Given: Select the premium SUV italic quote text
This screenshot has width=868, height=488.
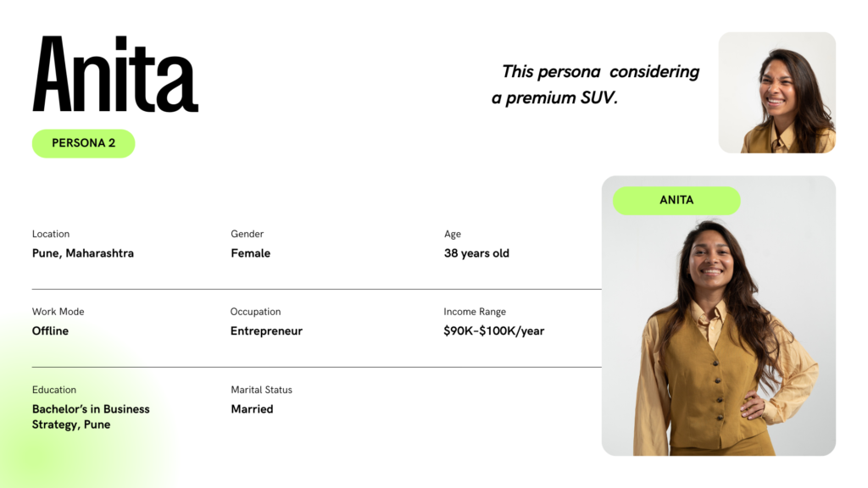Looking at the screenshot, I should click(x=595, y=85).
